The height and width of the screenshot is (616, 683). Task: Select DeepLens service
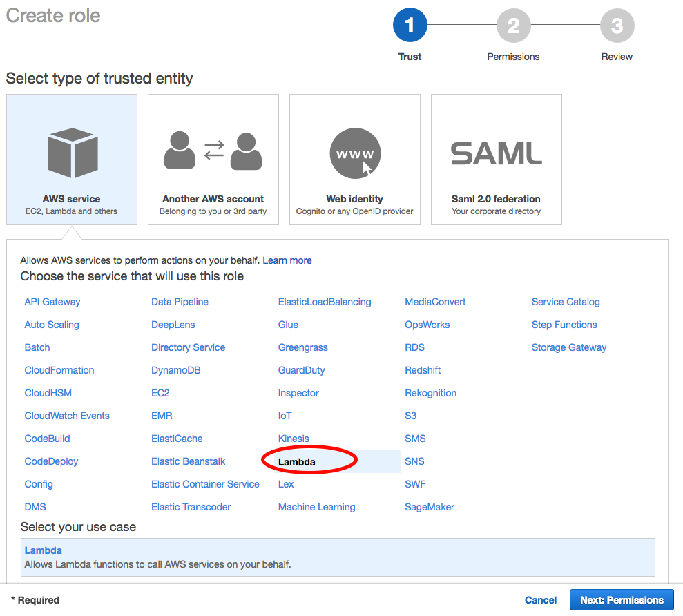[x=173, y=325]
